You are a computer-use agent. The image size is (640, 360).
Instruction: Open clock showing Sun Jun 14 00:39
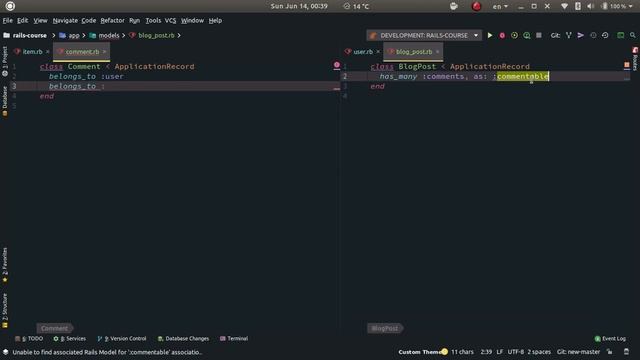(299, 6)
